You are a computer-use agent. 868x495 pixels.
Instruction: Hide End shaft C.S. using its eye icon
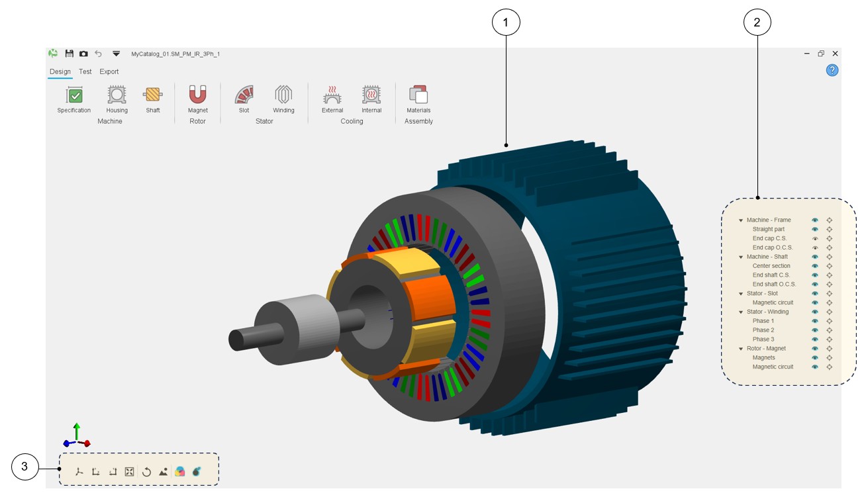point(816,275)
